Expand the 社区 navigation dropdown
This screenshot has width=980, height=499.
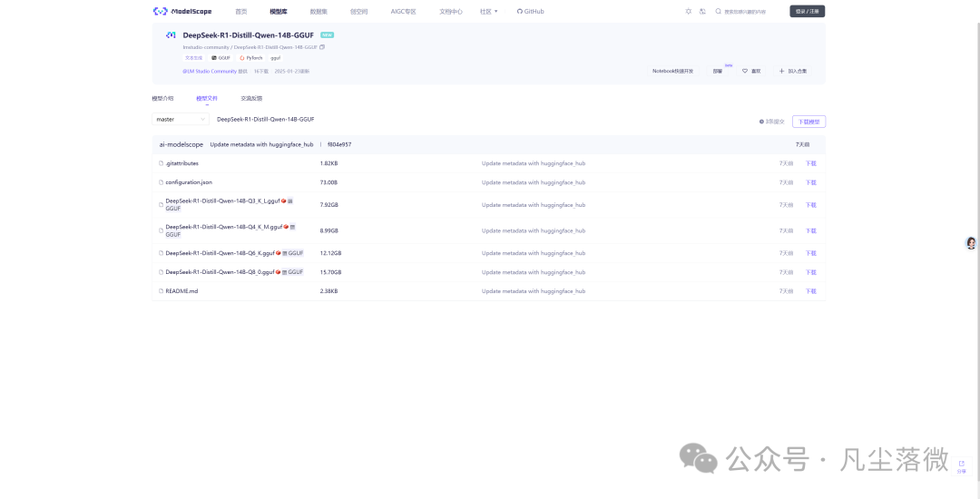[489, 11]
